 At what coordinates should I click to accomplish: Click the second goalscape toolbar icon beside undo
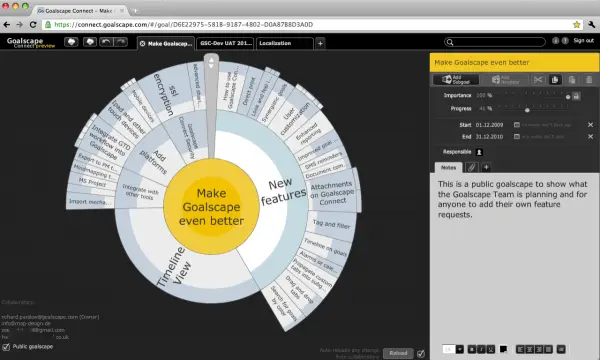click(90, 42)
